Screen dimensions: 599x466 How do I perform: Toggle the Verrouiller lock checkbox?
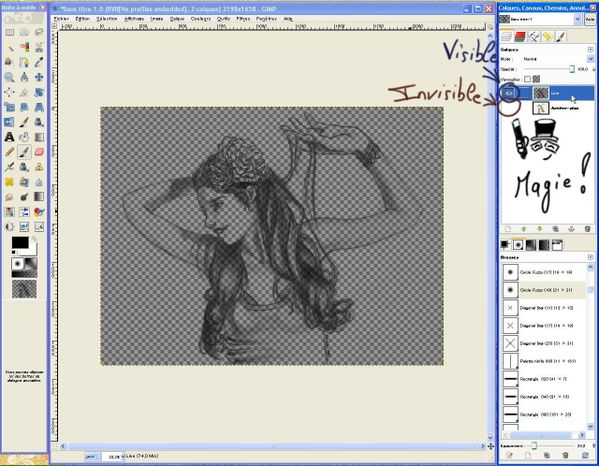pyautogui.click(x=528, y=79)
